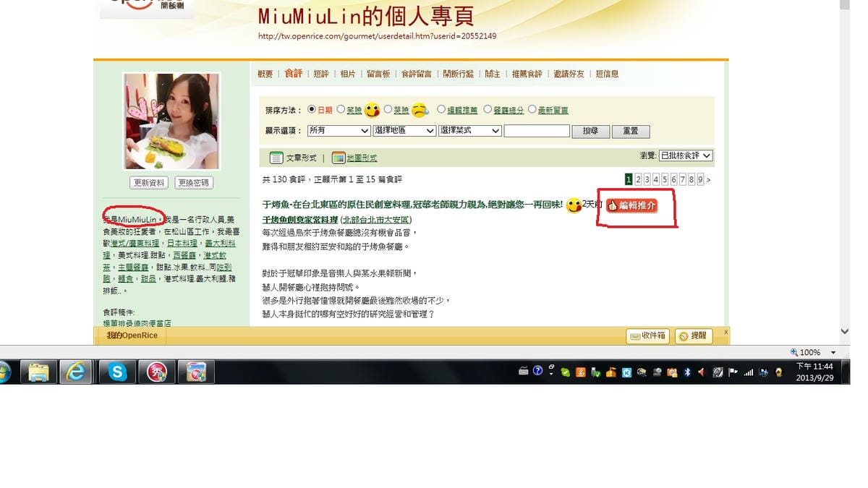Open the 留言板 message board tab
Screen dimensions: 868x488
click(378, 74)
